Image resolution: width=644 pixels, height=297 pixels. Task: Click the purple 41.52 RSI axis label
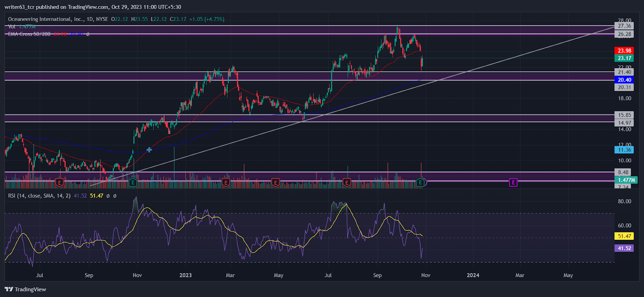[624, 248]
